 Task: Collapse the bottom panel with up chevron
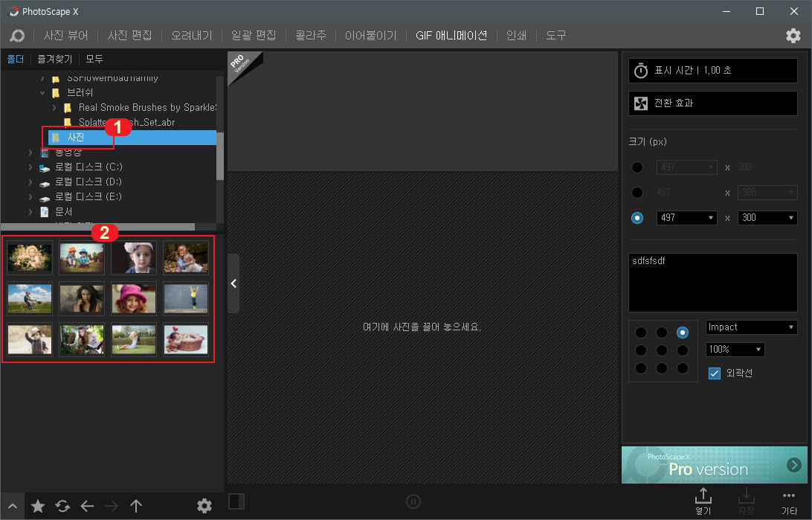(13, 506)
